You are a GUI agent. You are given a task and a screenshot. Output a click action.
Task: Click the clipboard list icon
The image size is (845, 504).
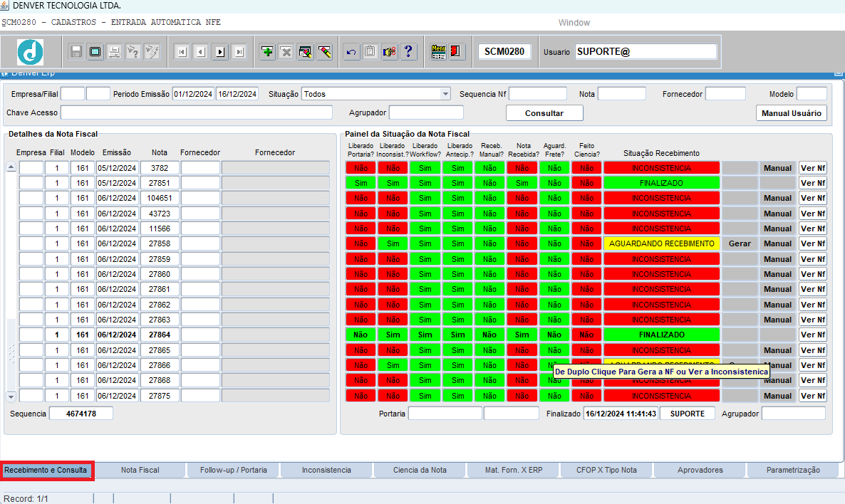[370, 52]
